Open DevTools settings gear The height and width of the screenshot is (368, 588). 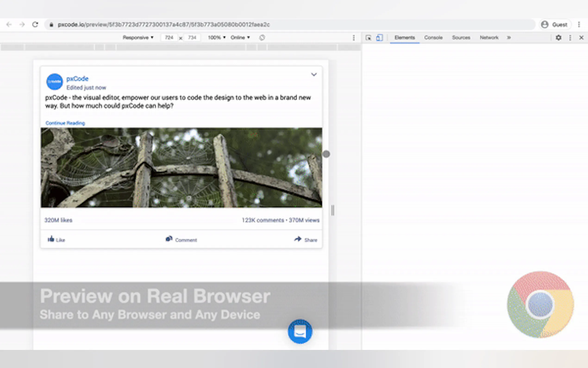pos(558,38)
